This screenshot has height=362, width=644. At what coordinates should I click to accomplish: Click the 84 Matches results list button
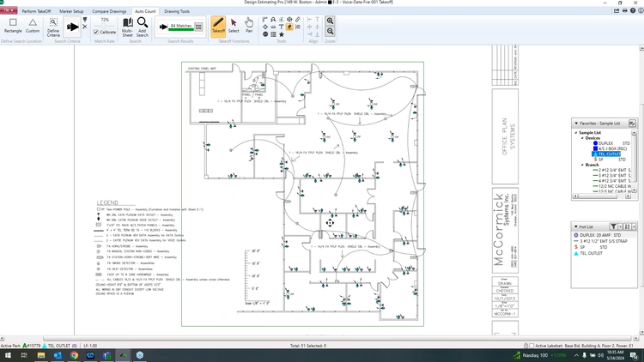[198, 27]
